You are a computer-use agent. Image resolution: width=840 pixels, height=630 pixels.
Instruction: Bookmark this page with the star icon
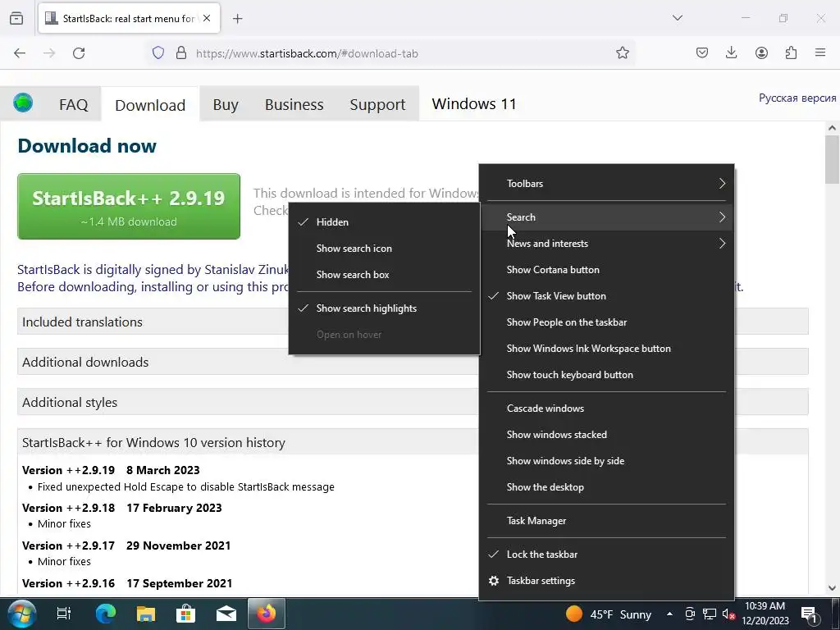click(622, 53)
